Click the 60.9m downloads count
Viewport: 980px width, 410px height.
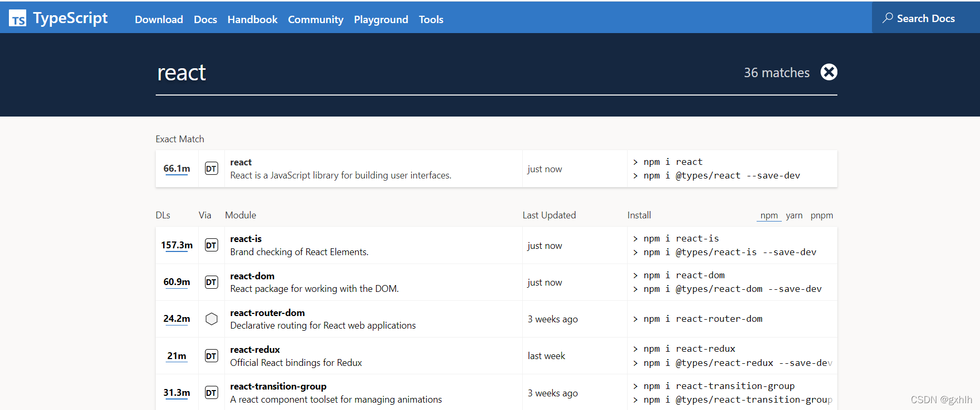pos(177,282)
